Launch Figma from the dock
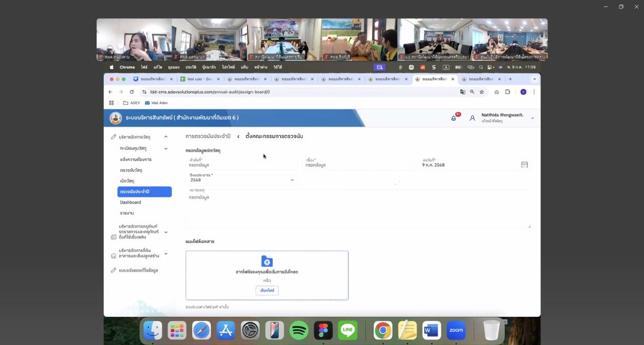 [x=323, y=330]
